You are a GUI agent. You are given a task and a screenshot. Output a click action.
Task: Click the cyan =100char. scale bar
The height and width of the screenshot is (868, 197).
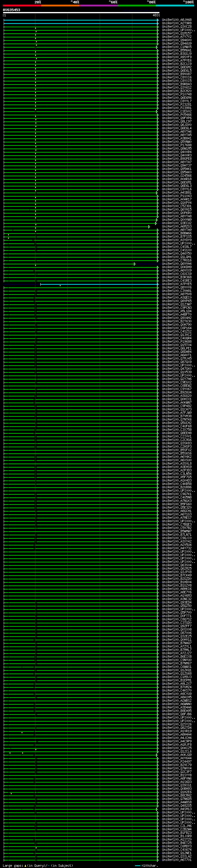[137, 866]
